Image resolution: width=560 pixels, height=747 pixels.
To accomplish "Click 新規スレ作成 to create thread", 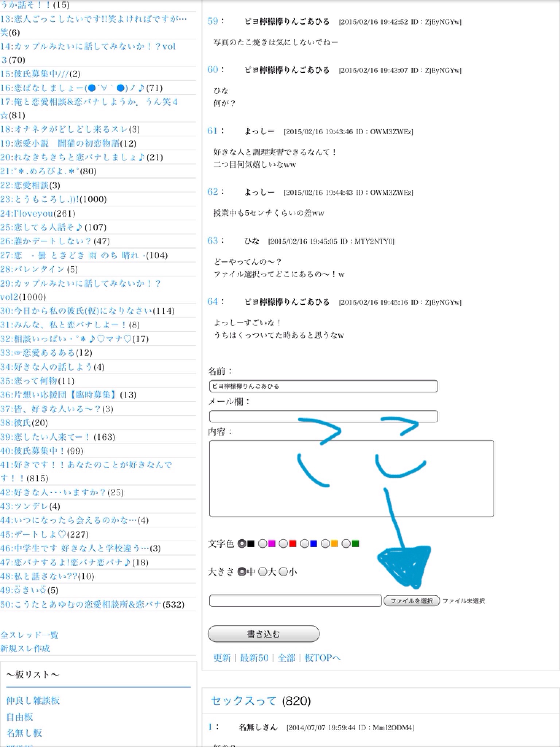I will (25, 649).
